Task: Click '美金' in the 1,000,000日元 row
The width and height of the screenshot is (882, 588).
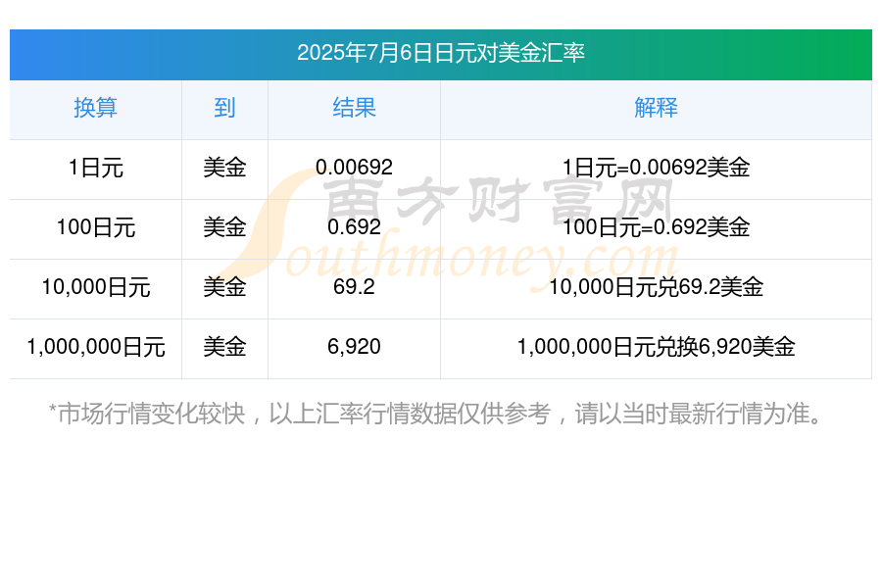Action: [x=224, y=347]
